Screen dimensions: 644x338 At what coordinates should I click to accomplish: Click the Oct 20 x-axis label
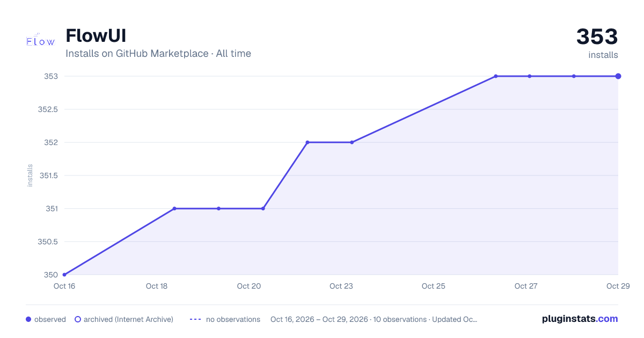[x=249, y=286]
